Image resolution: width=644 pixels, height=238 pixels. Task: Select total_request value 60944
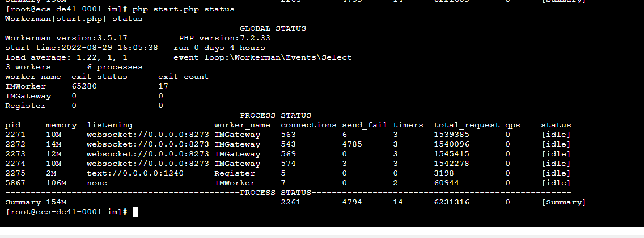pyautogui.click(x=447, y=183)
